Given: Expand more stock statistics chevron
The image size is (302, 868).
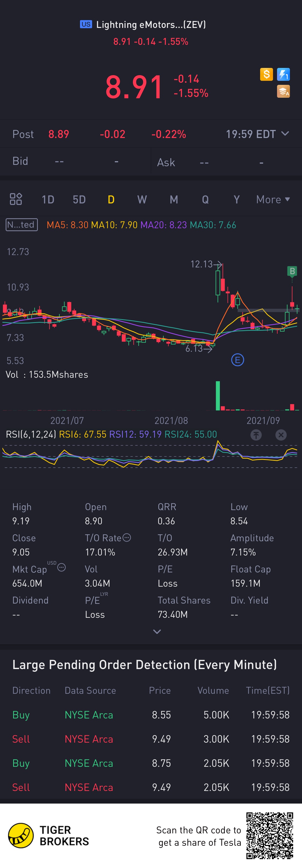Looking at the screenshot, I should pyautogui.click(x=157, y=632).
